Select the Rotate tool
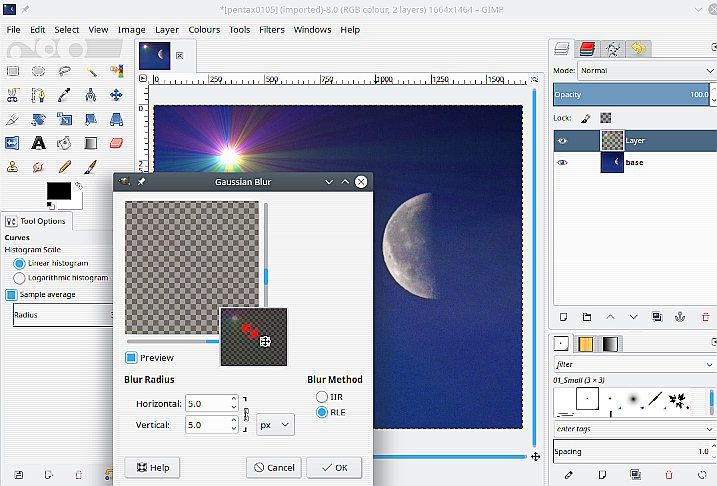The width and height of the screenshot is (717, 486). coord(38,119)
